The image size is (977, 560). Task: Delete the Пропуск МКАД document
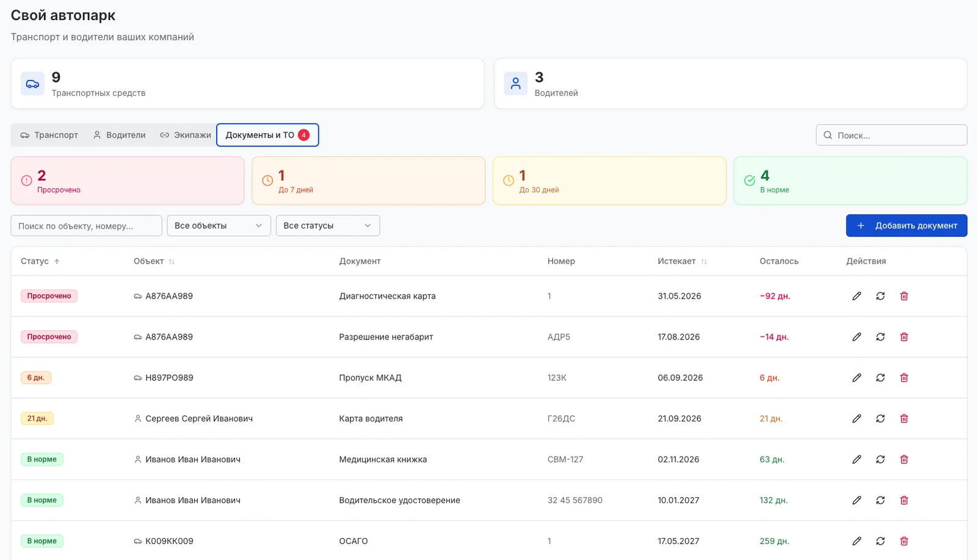(904, 378)
